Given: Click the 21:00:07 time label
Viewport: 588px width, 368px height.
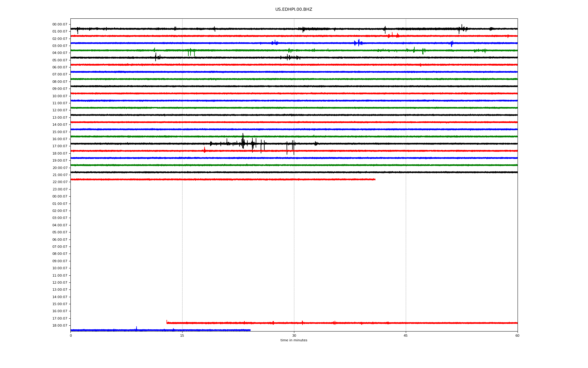Looking at the screenshot, I should point(60,175).
